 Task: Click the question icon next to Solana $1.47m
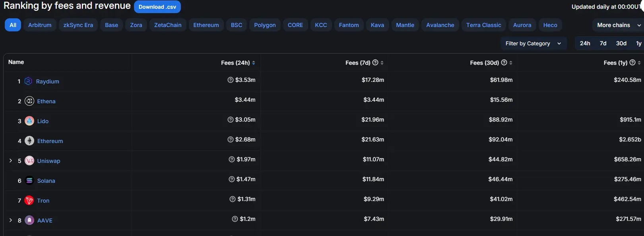tap(232, 179)
